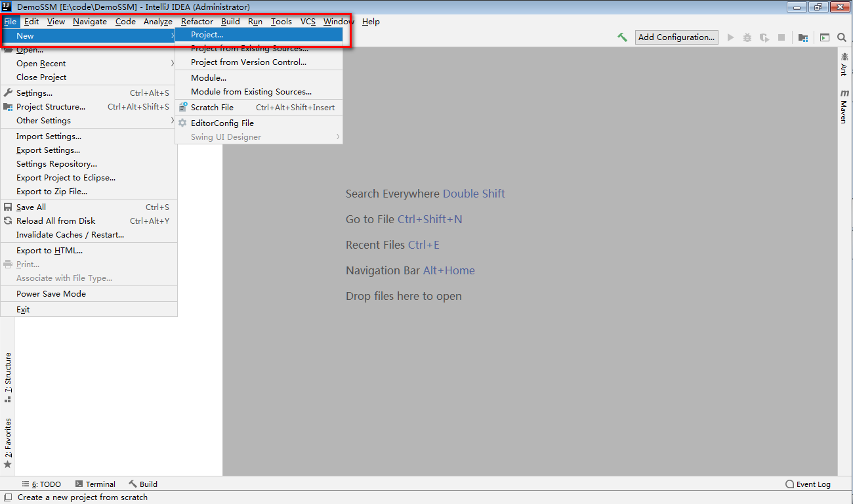Click the Add Configuration... button
The image size is (853, 504).
(676, 37)
